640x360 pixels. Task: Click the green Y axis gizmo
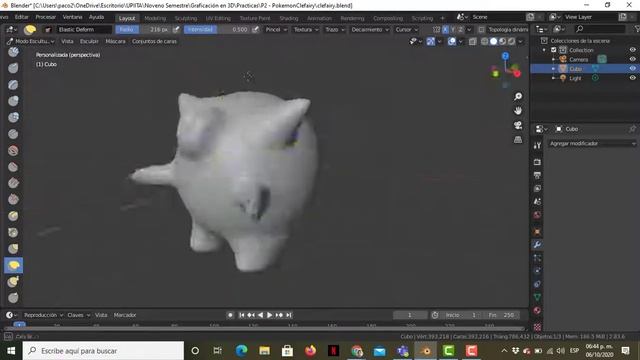point(496,74)
